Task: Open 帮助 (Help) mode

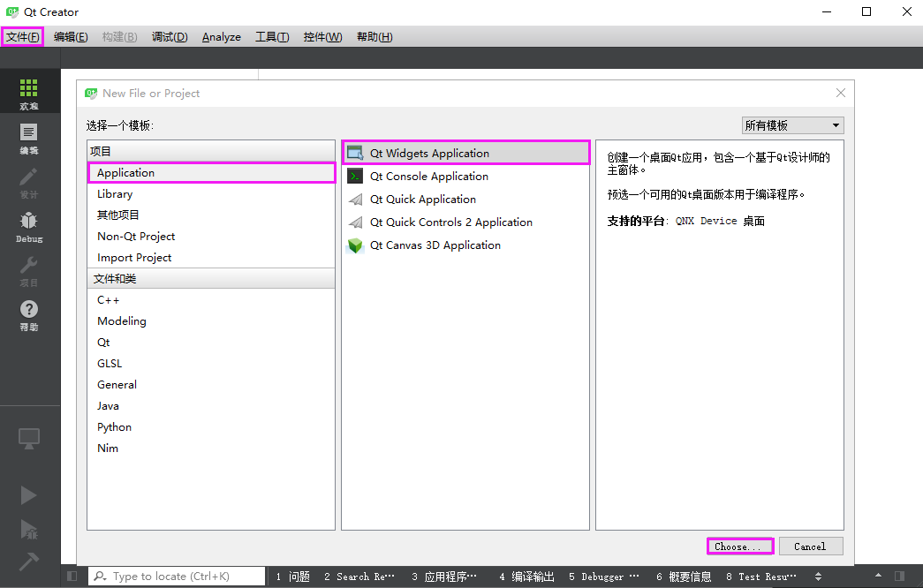Action: click(x=29, y=314)
